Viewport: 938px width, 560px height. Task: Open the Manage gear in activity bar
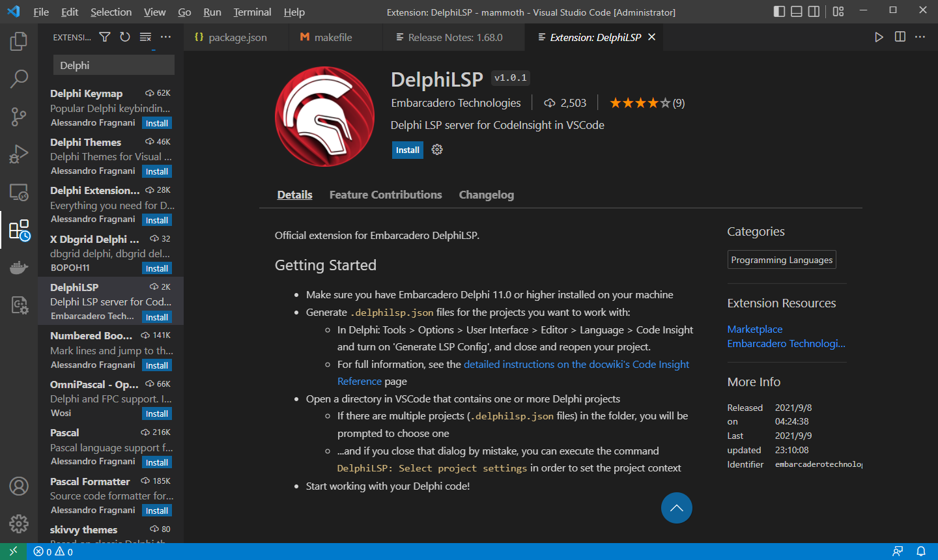tap(19, 524)
